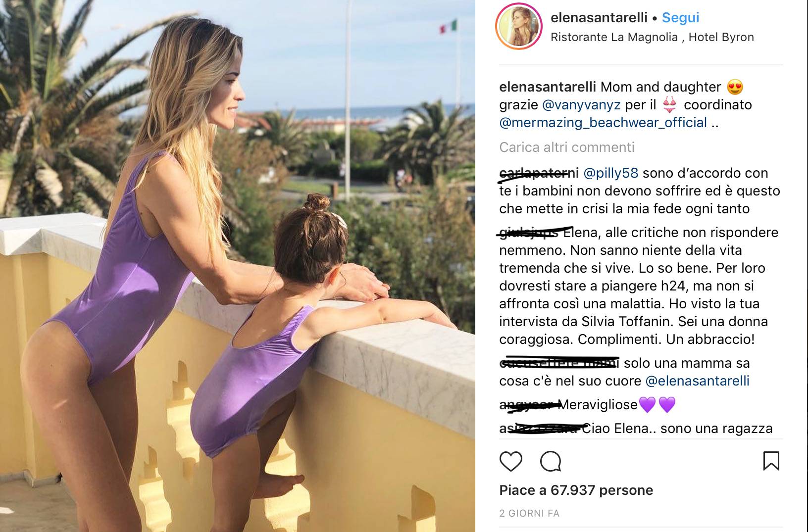Click the Meravigliose comment with purple hearts
808x532 pixels.
click(x=588, y=405)
